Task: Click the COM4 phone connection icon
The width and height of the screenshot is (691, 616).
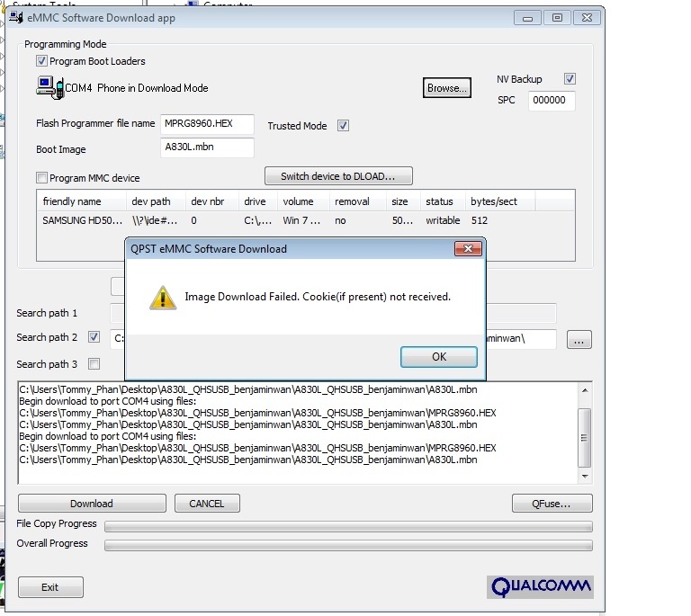Action: point(49,87)
